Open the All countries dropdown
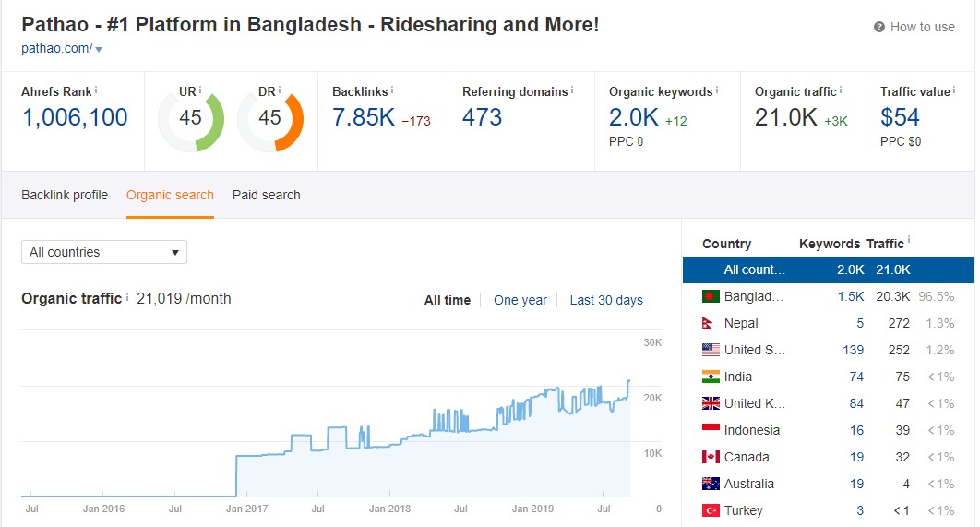 pos(103,252)
